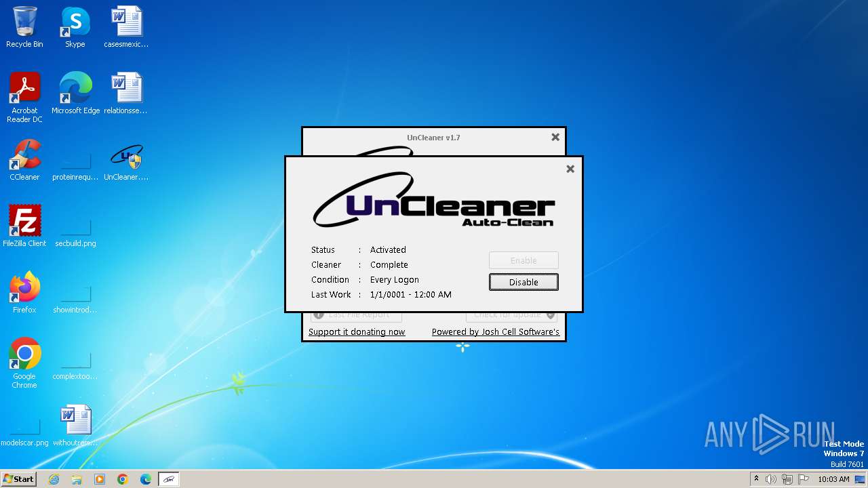Click the 'Activated' status value
The height and width of the screenshot is (488, 868).
point(388,249)
